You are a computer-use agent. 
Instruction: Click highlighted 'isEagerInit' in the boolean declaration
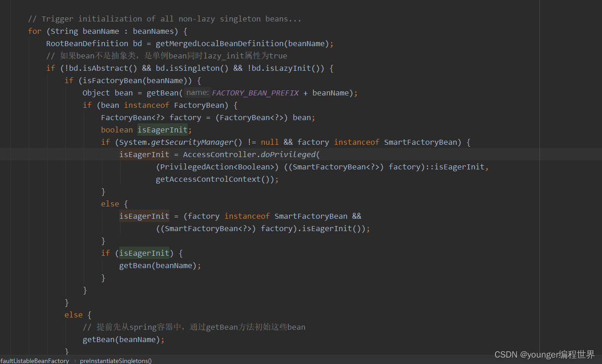pos(163,130)
